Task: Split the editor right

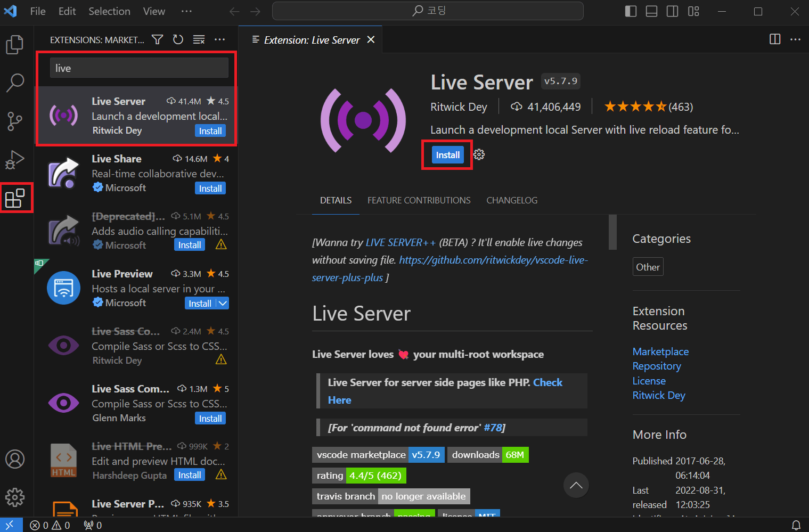Action: [775, 39]
